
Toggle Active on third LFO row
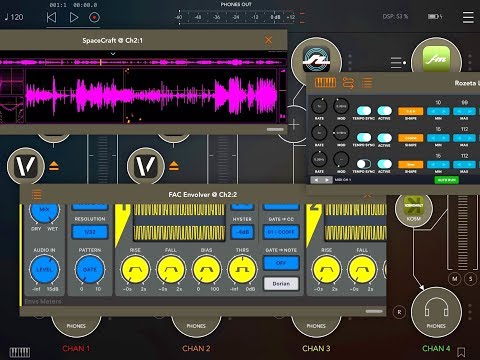(384, 164)
